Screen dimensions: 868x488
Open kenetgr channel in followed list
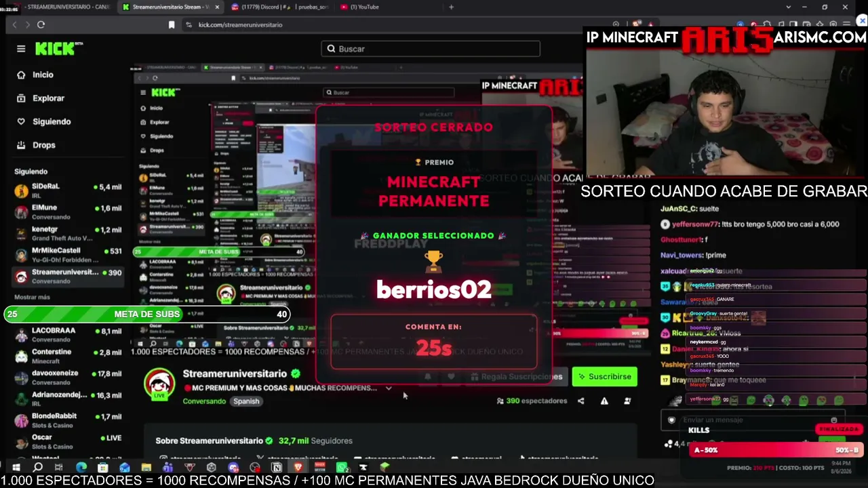point(68,233)
